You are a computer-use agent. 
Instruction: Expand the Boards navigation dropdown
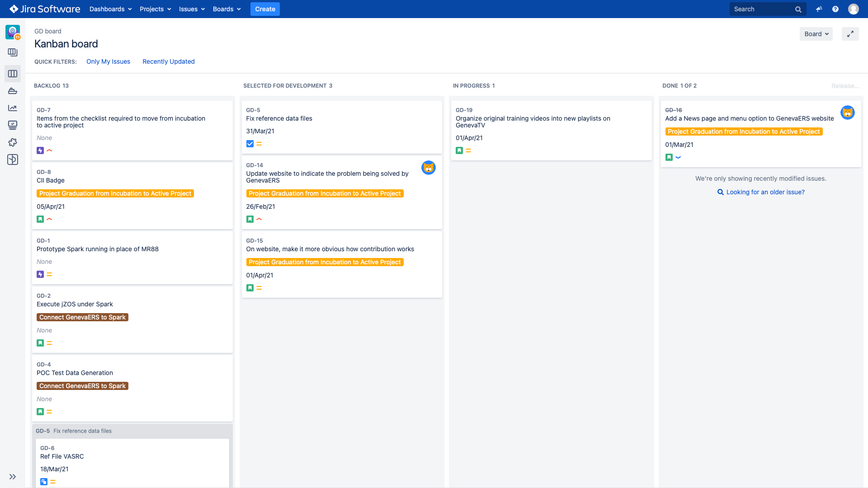[226, 9]
